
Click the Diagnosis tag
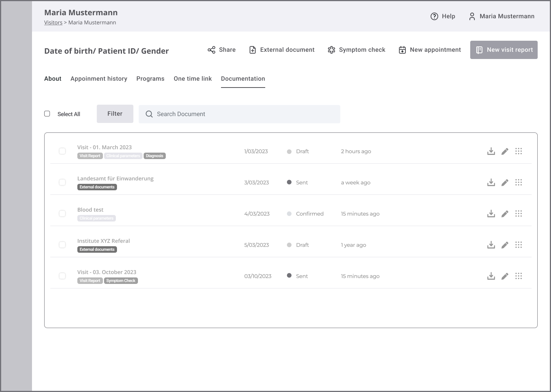tap(155, 156)
